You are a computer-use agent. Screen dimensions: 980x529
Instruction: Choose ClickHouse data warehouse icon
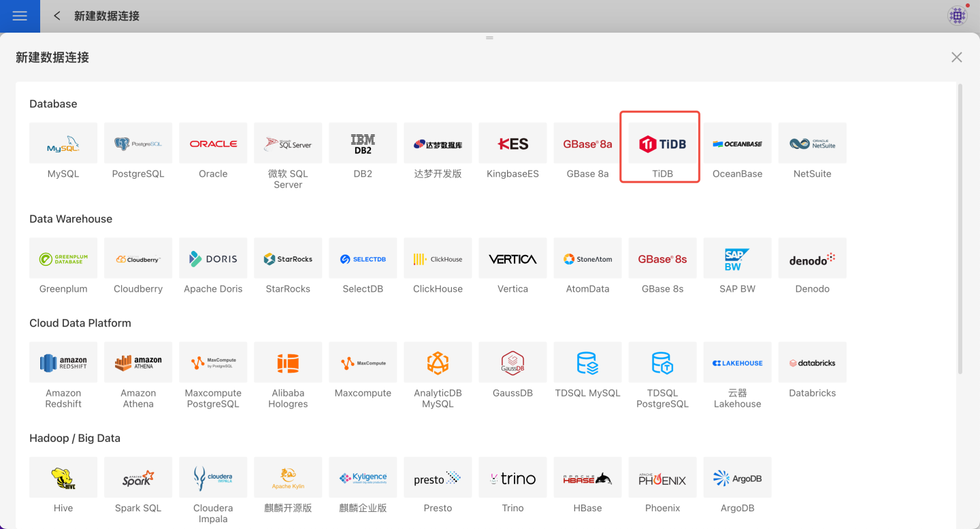(x=438, y=258)
